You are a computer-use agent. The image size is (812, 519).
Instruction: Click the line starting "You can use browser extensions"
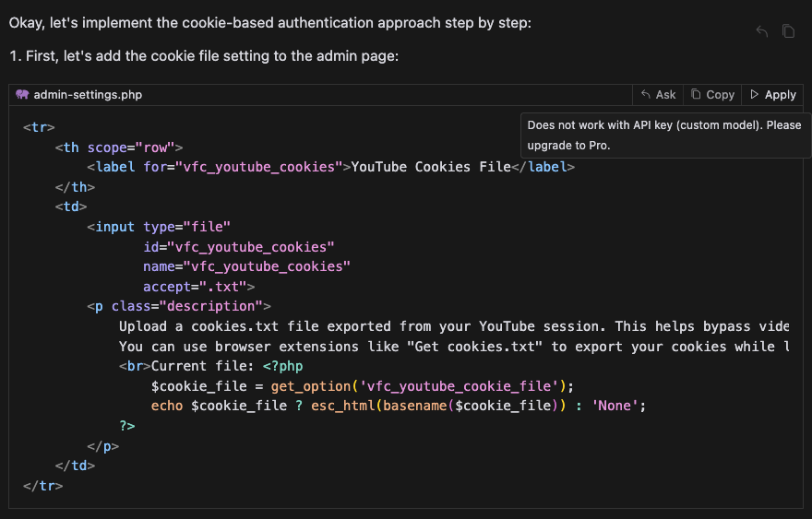(454, 347)
